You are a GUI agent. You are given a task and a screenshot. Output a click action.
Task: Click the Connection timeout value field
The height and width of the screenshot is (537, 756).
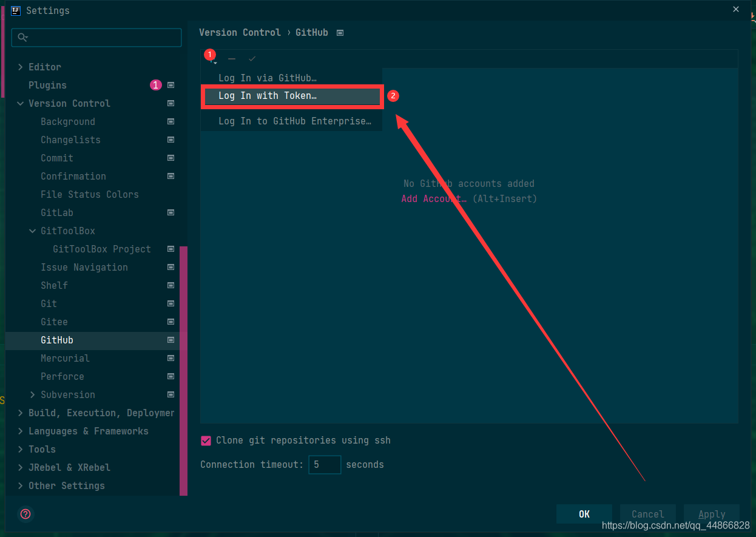click(x=325, y=465)
